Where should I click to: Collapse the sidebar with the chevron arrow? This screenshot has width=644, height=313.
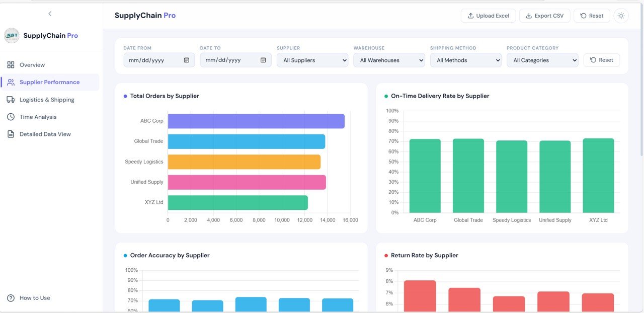pos(50,14)
